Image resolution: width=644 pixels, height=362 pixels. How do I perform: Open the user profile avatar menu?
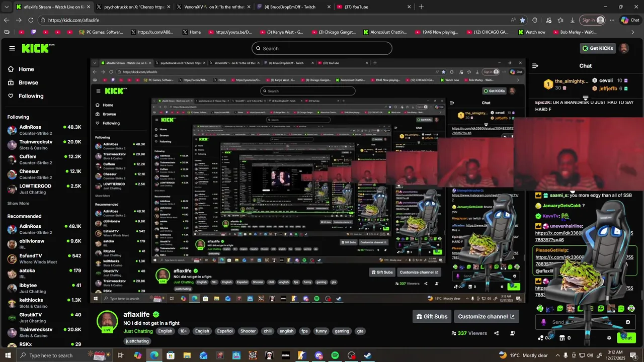pos(624,48)
